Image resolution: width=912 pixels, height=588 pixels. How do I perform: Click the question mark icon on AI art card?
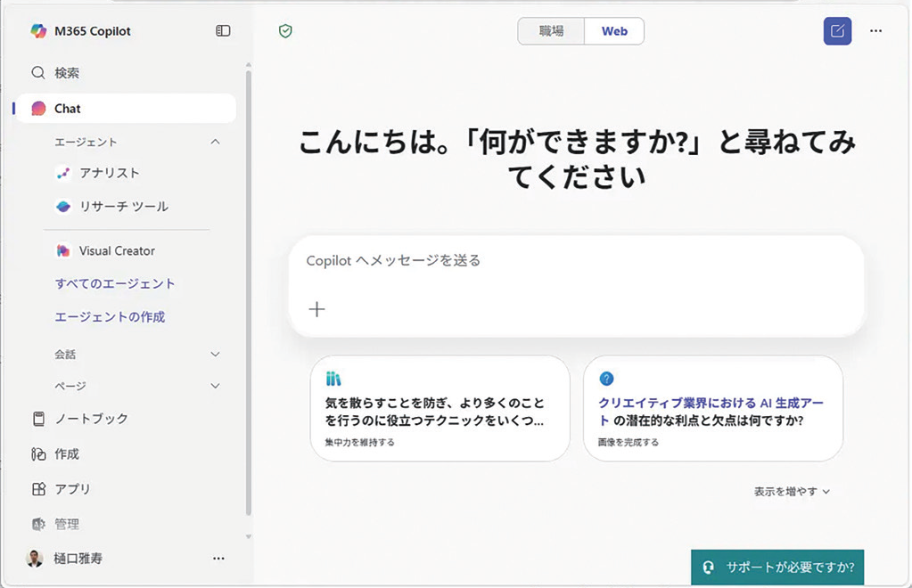[606, 379]
